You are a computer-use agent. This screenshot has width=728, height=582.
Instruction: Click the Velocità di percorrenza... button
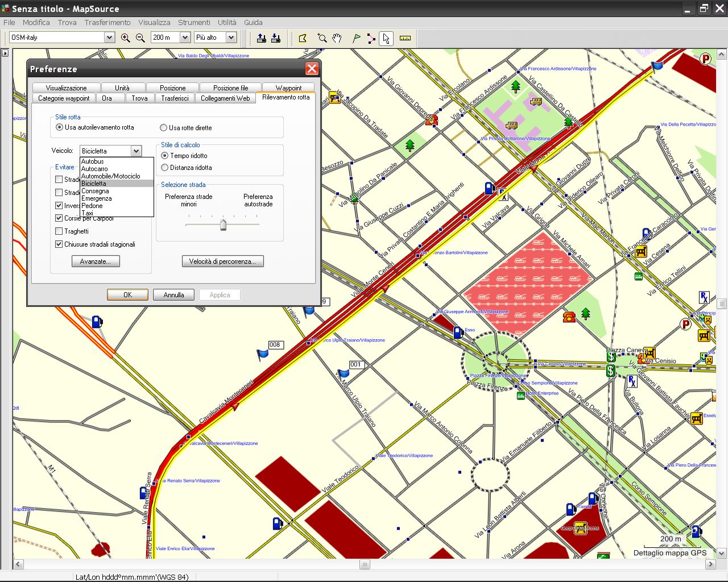click(x=222, y=261)
